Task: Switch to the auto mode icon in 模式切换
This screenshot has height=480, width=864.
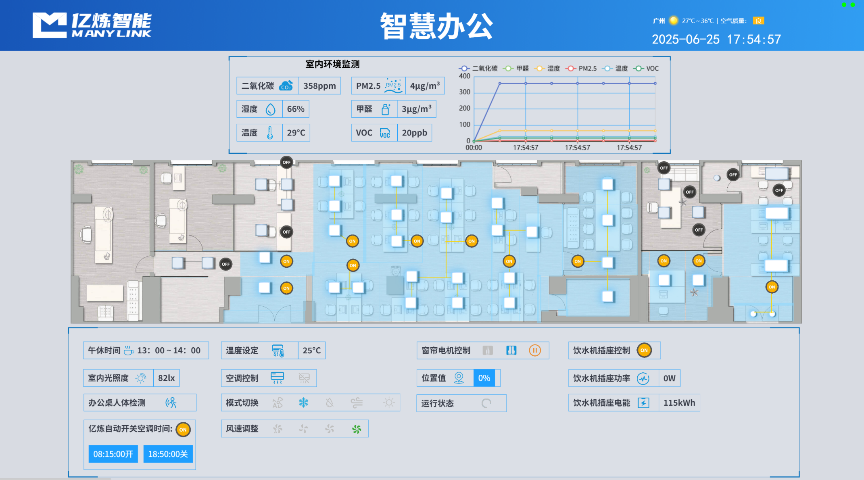Action: pos(277,403)
